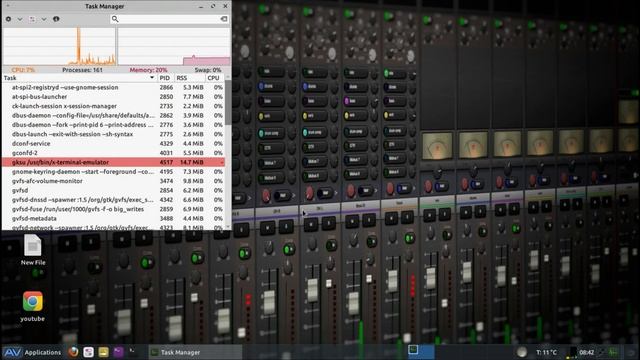640x360 pixels.
Task: Open the New File desktop icon
Action: pos(33,250)
